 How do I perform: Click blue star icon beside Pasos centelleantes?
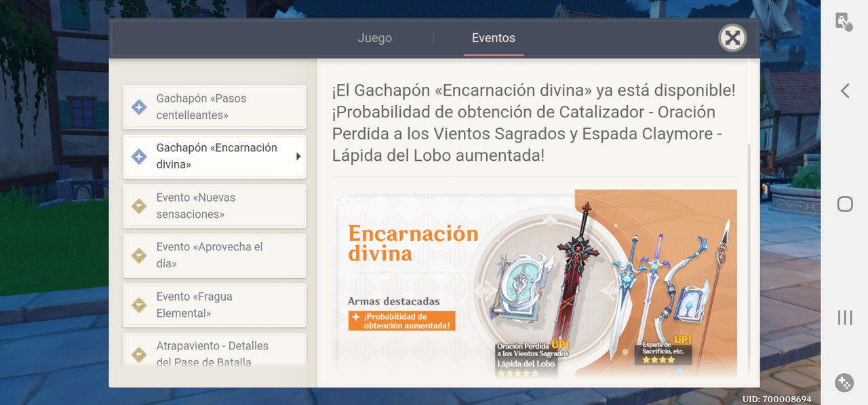pos(139,107)
